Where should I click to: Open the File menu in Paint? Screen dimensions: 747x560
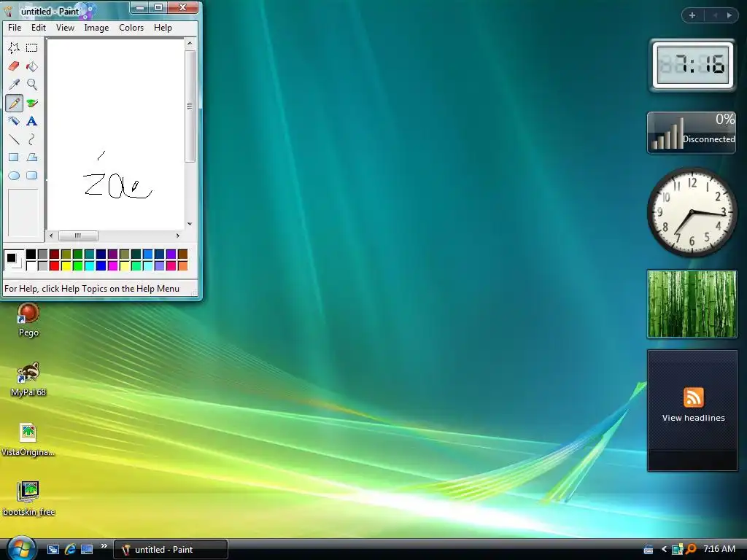(15, 28)
